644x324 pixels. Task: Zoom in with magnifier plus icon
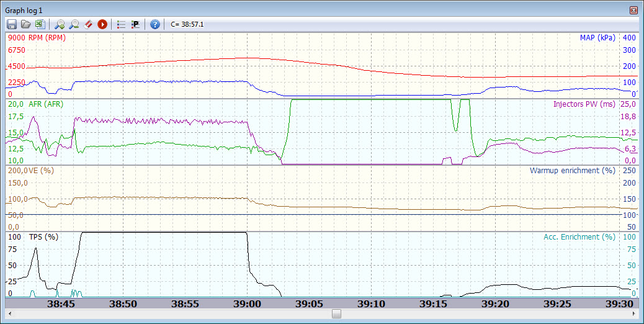pyautogui.click(x=60, y=24)
